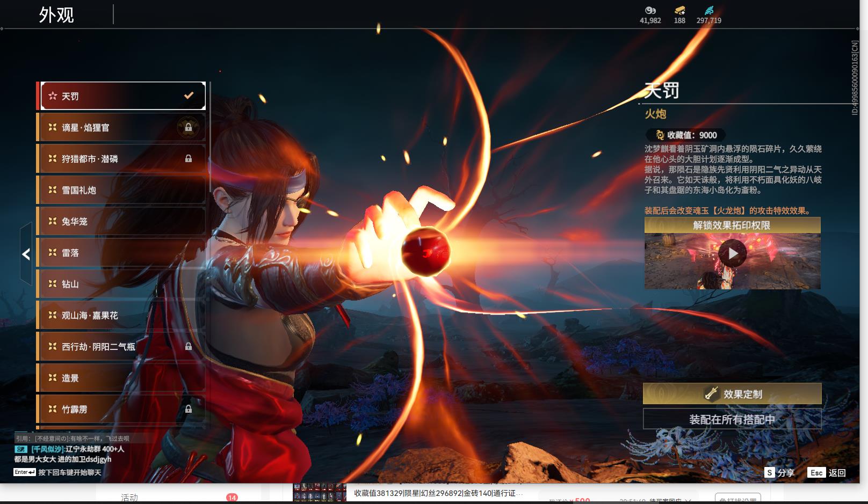Click the chat channel icon beside 千风似沙
Screen dimensions: 868x504
pos(21,449)
